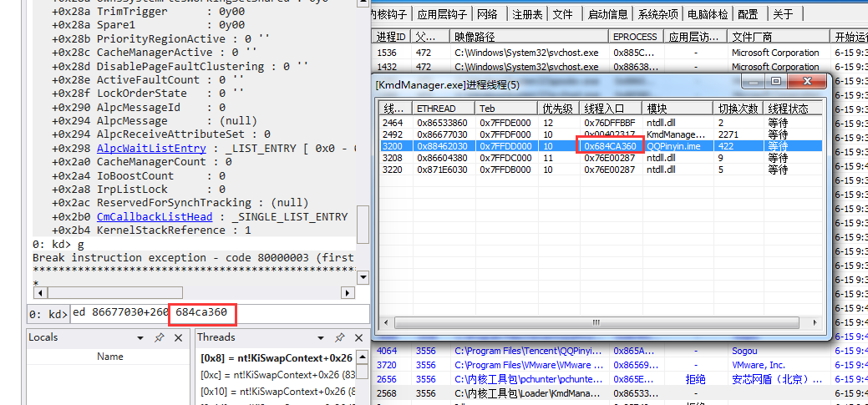Open the Threads panel dropdown menu
This screenshot has width=868, height=405.
tap(321, 338)
